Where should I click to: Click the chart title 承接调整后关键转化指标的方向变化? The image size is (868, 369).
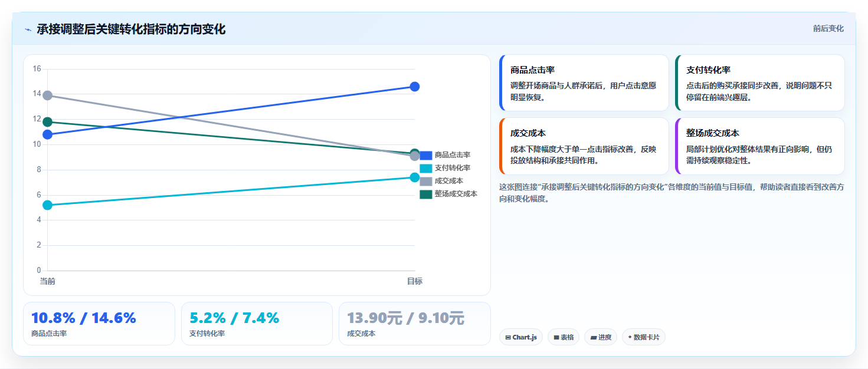point(131,29)
